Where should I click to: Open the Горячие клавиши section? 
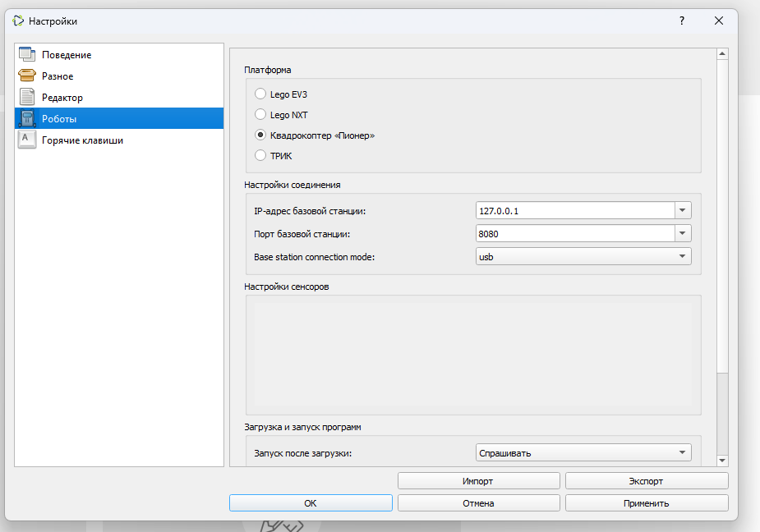(119, 140)
